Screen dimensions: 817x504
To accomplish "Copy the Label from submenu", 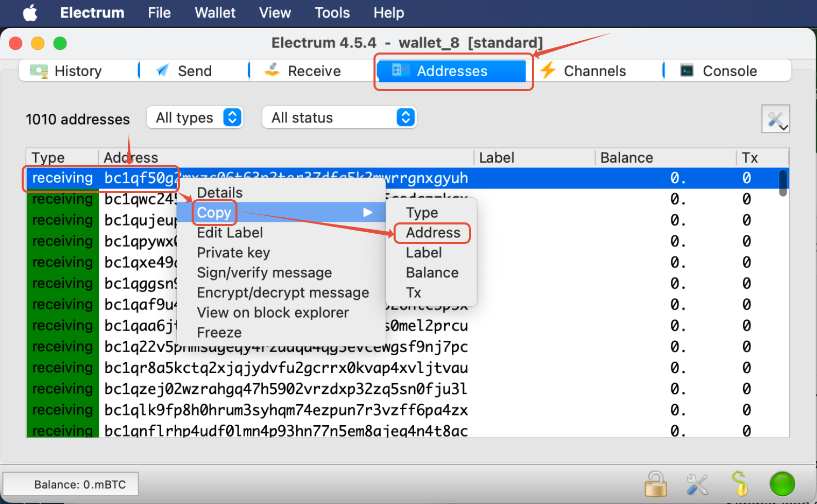I will (432, 253).
